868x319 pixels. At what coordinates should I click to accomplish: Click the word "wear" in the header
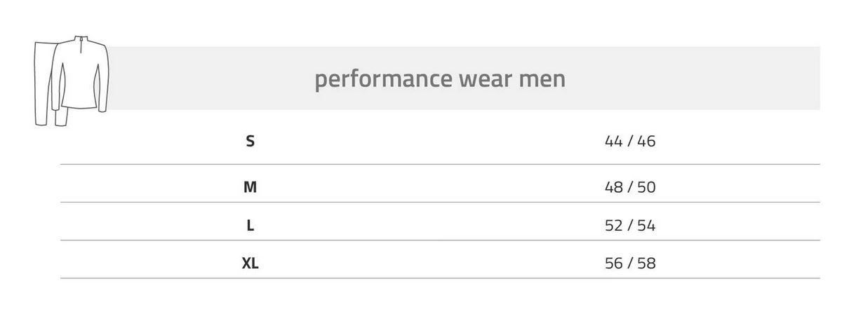485,79
